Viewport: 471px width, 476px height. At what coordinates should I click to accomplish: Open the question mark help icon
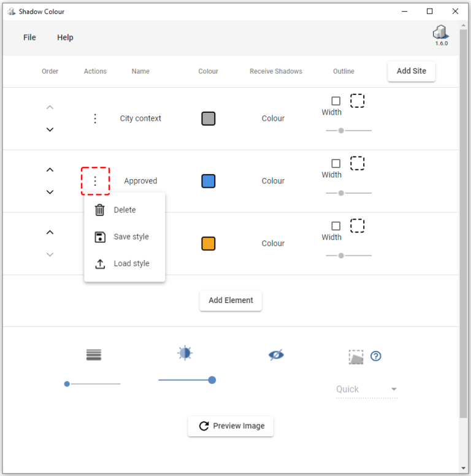(376, 356)
